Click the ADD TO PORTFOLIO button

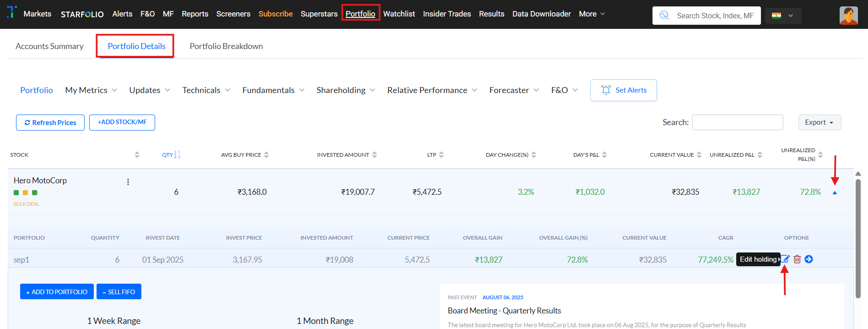tap(57, 292)
